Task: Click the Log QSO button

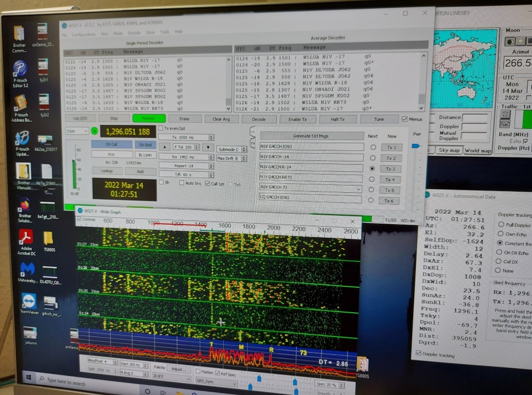Action: click(x=80, y=118)
